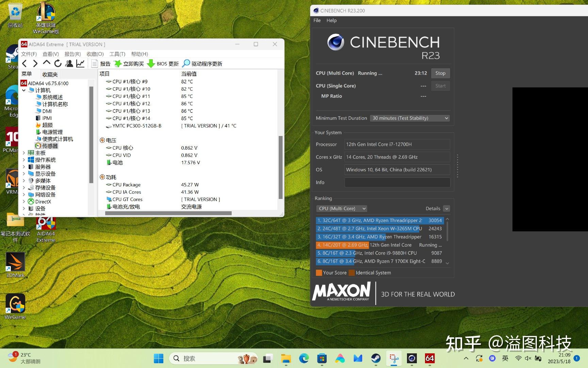Image resolution: width=588 pixels, height=368 pixels.
Task: Open the AIDA64 Extreme desktop icon
Action: (x=46, y=229)
